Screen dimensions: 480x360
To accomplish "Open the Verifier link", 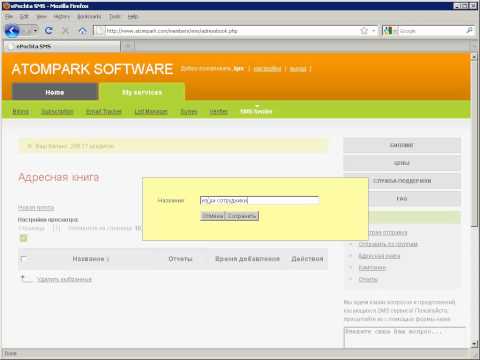I will (219, 111).
